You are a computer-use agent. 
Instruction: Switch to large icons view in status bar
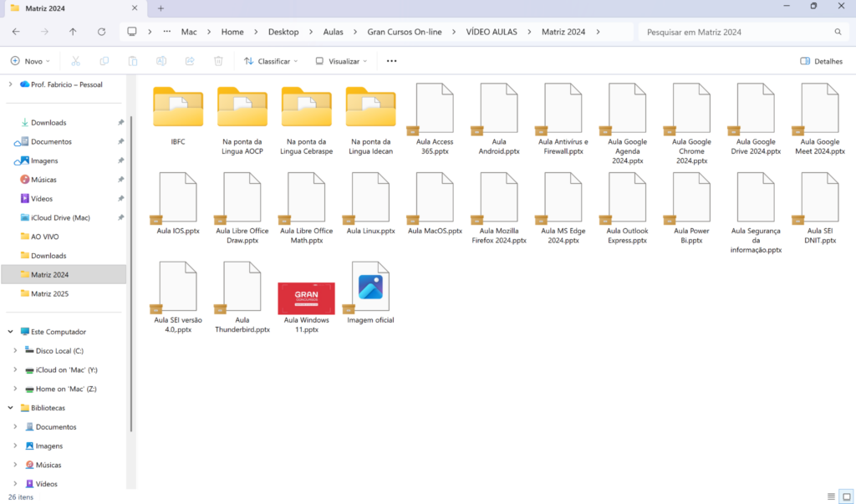847,496
